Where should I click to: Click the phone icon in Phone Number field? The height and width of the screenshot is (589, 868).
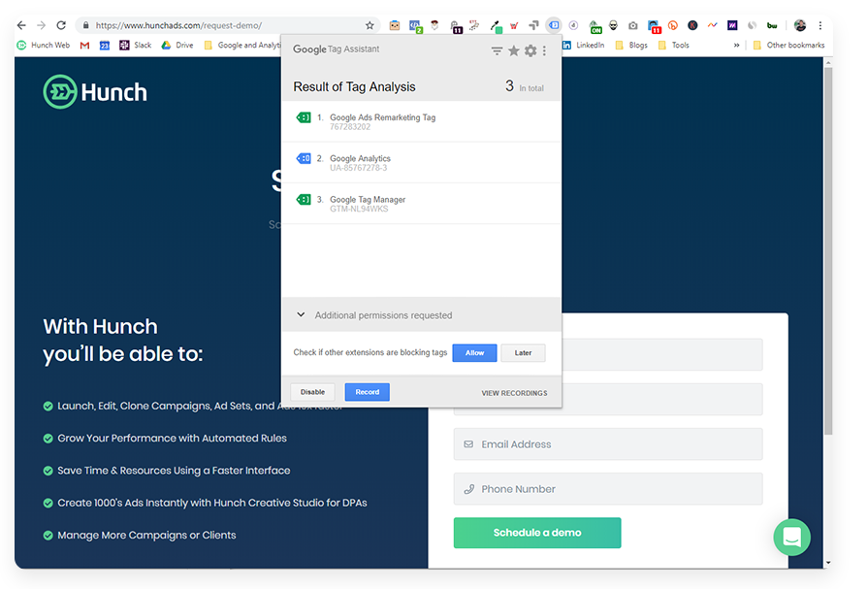pyautogui.click(x=467, y=488)
